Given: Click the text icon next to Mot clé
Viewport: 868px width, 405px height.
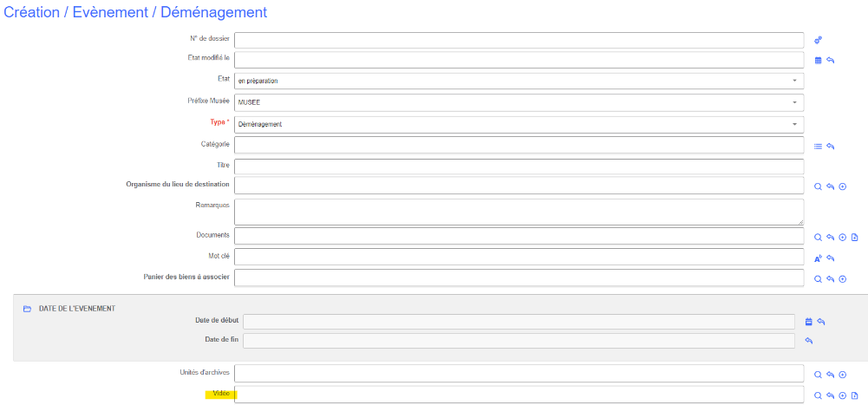Looking at the screenshot, I should [818, 258].
